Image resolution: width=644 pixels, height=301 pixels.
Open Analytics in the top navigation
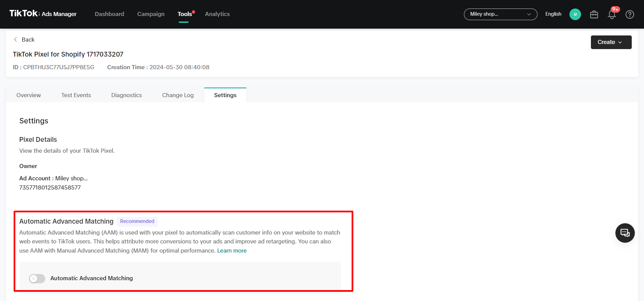[x=217, y=14]
